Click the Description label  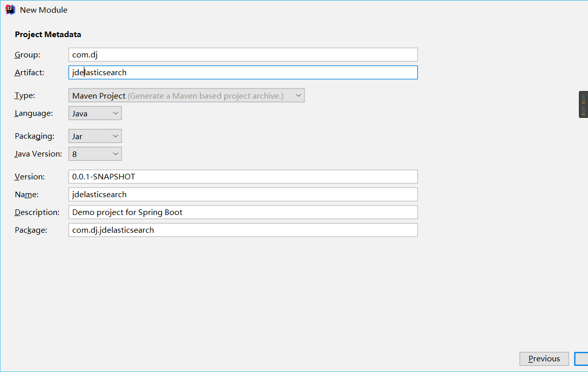37,212
